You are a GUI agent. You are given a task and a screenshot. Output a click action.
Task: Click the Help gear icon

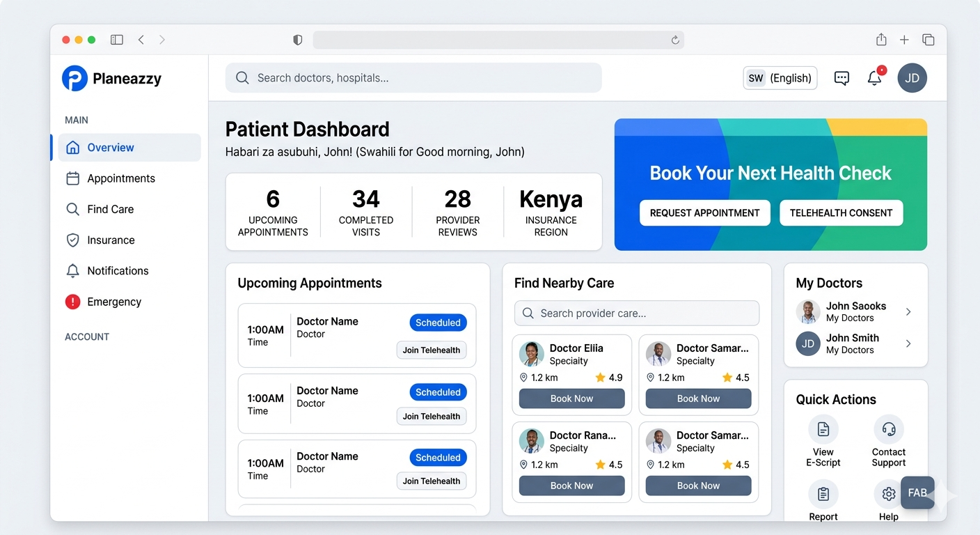pyautogui.click(x=889, y=494)
